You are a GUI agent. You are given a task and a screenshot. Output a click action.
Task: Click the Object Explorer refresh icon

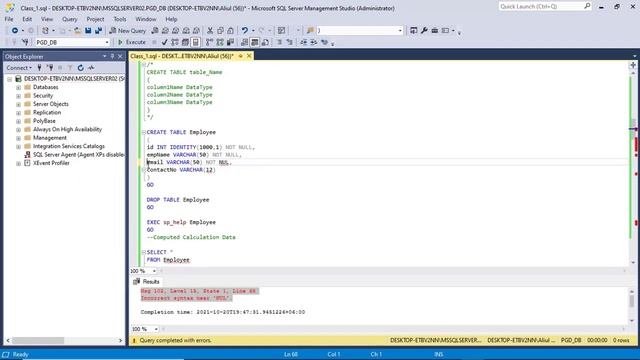81,68
